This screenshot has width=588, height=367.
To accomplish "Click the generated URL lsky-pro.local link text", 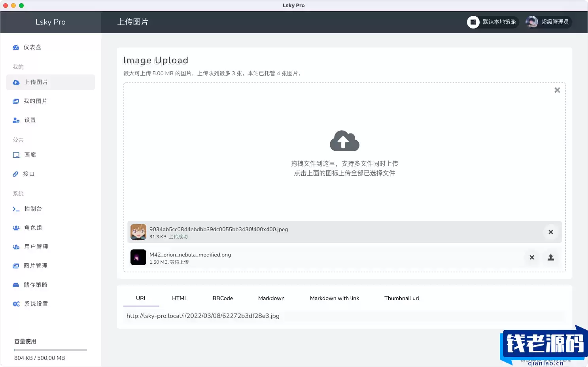I will click(x=203, y=316).
